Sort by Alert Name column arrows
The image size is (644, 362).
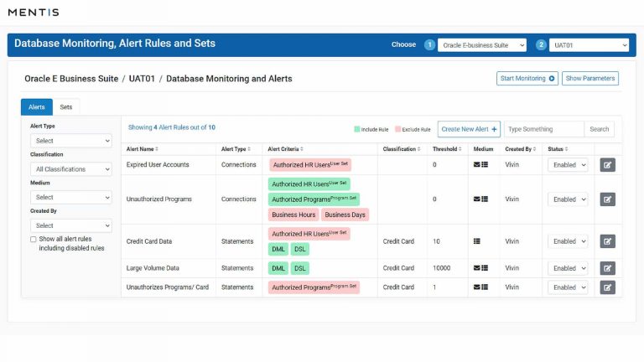coord(158,149)
